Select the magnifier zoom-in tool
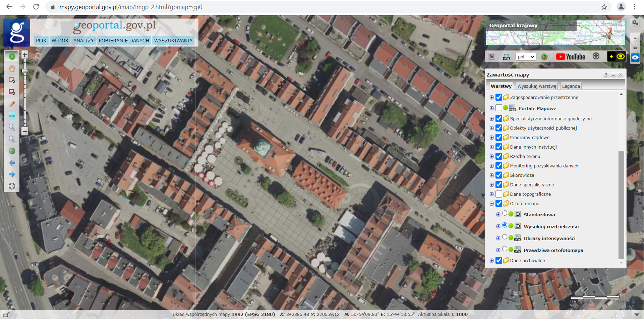This screenshot has width=644, height=319. pos(12,127)
